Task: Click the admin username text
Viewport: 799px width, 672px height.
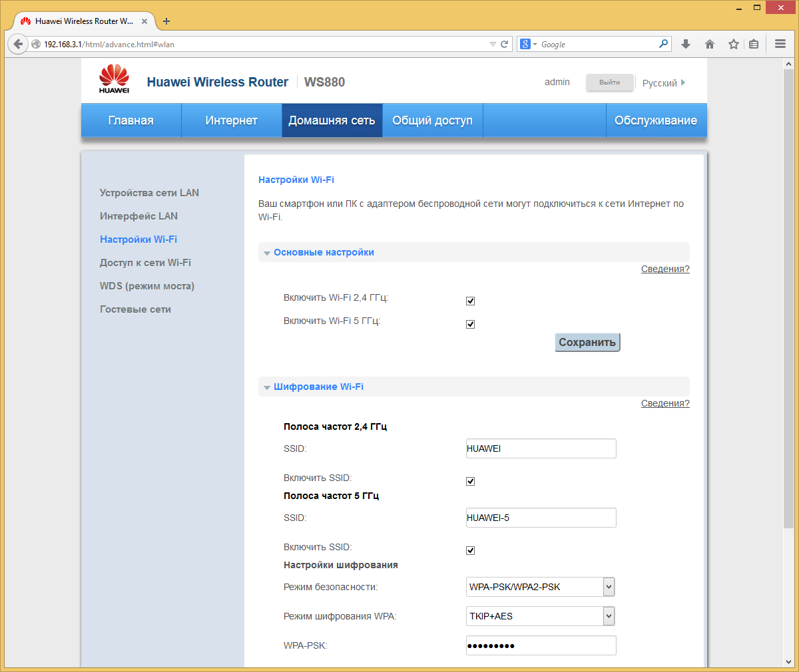Action: (557, 82)
